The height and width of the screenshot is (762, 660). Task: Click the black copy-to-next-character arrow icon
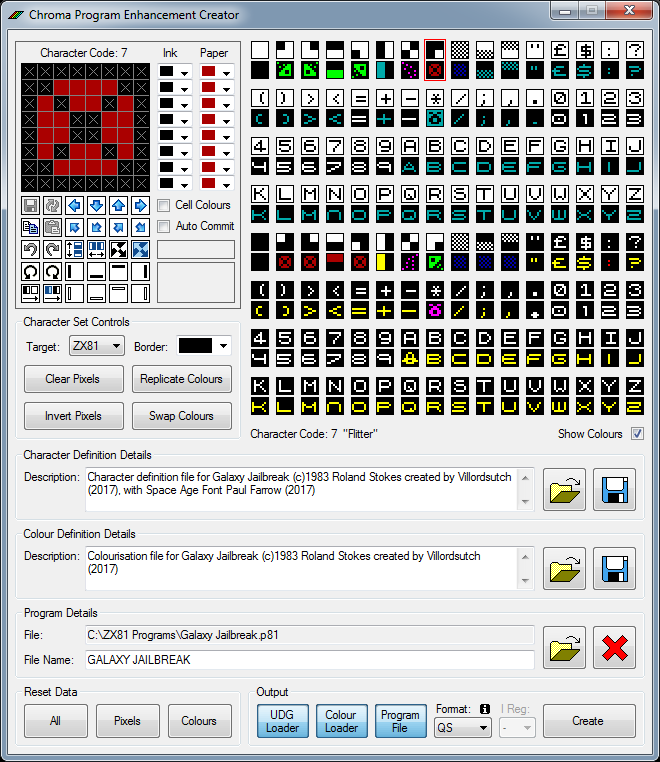coord(31,294)
